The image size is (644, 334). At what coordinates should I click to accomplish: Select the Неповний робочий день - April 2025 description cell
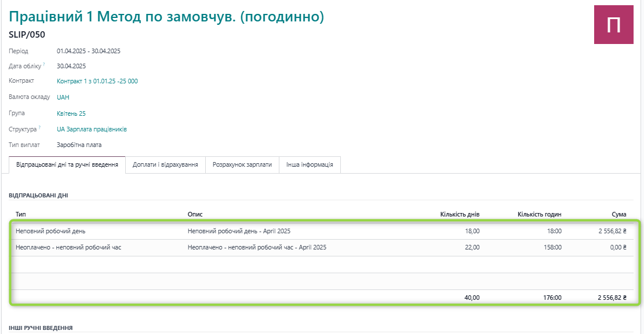tap(239, 231)
